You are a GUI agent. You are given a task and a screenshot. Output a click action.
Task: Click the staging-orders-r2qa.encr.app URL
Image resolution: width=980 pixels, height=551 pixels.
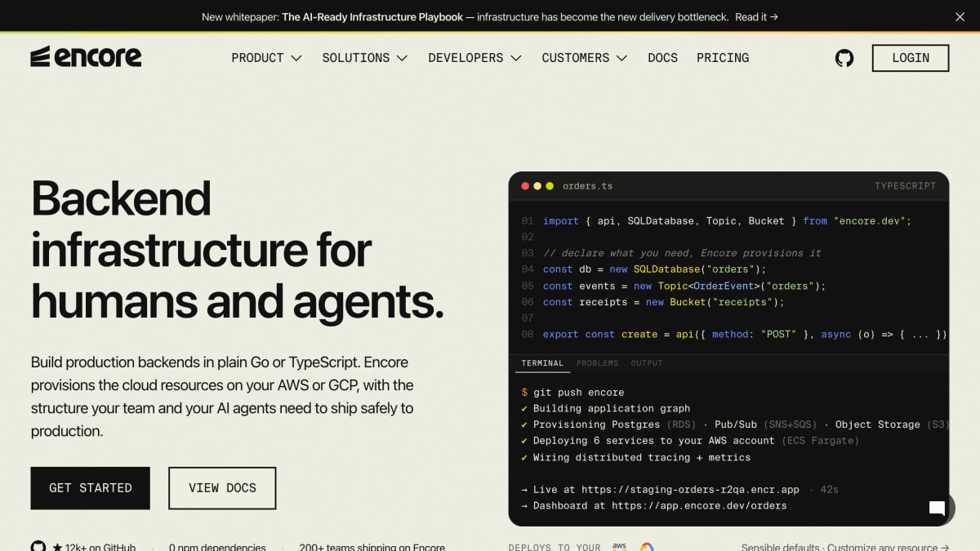690,490
